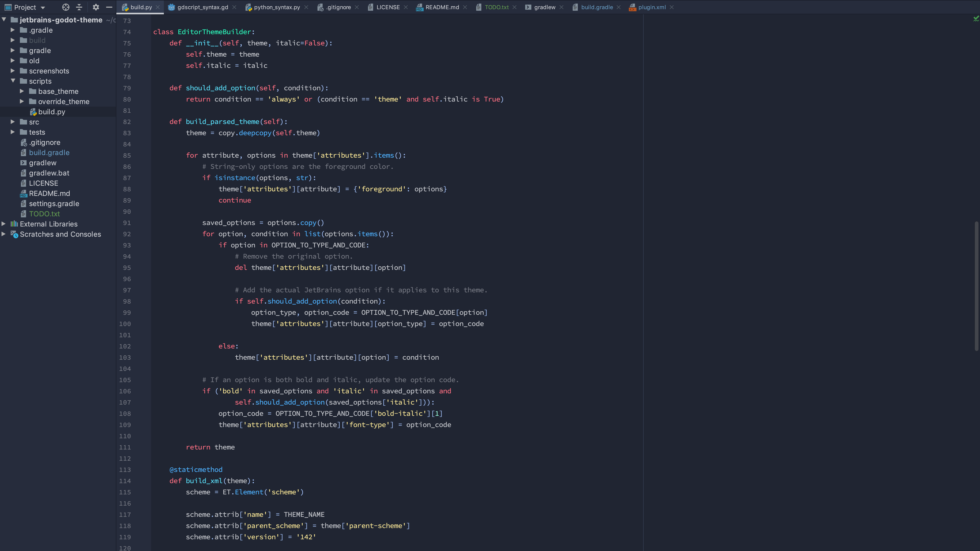Select settings.gradle file in tree
Screen dimensions: 980x551
[54, 204]
